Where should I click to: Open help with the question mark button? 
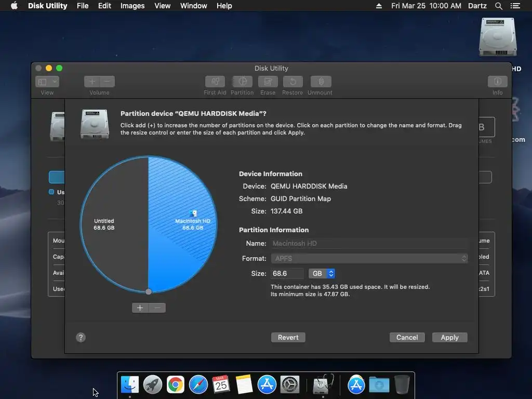(81, 337)
